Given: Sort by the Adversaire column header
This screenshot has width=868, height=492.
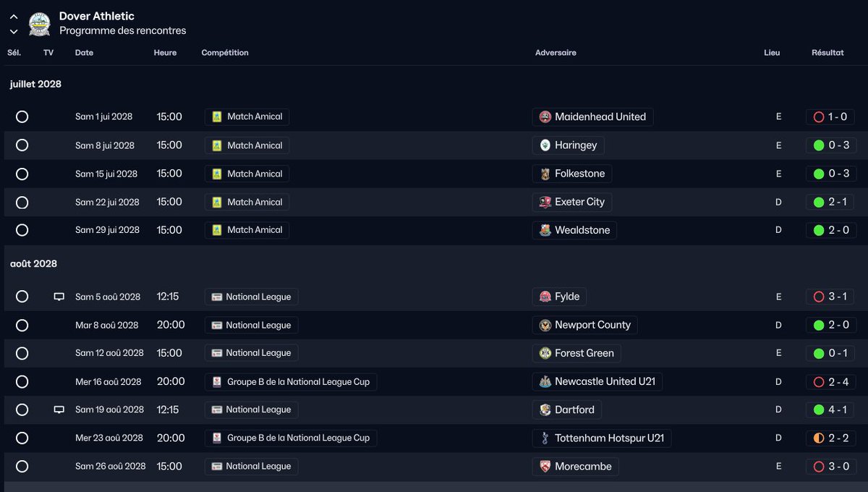Looking at the screenshot, I should coord(556,53).
